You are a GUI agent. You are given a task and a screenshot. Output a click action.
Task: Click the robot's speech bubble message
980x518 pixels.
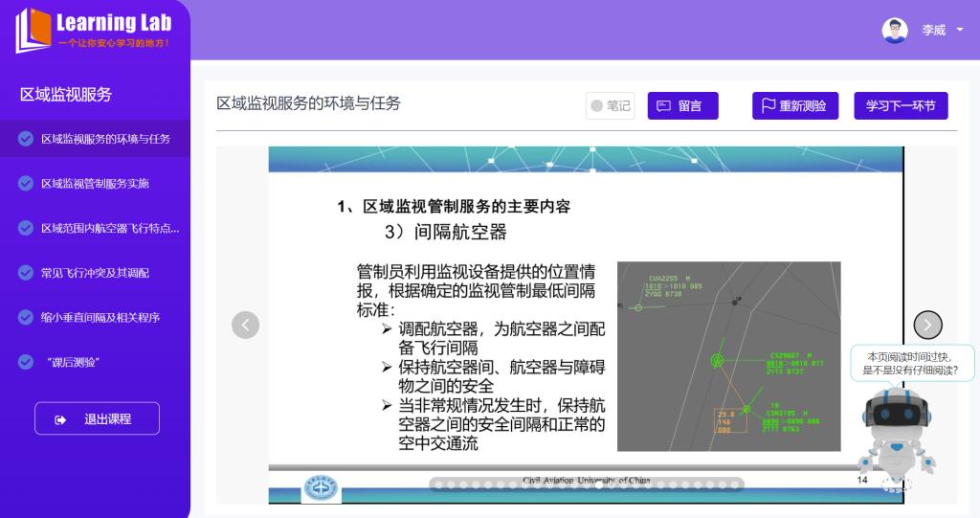[x=911, y=363]
